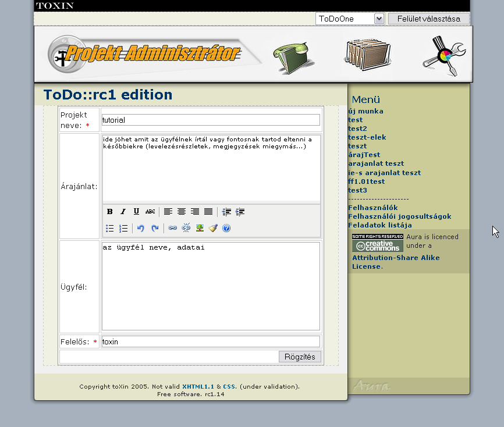Open the ToDoOne interface dropdown
The height and width of the screenshot is (427, 504).
point(350,19)
